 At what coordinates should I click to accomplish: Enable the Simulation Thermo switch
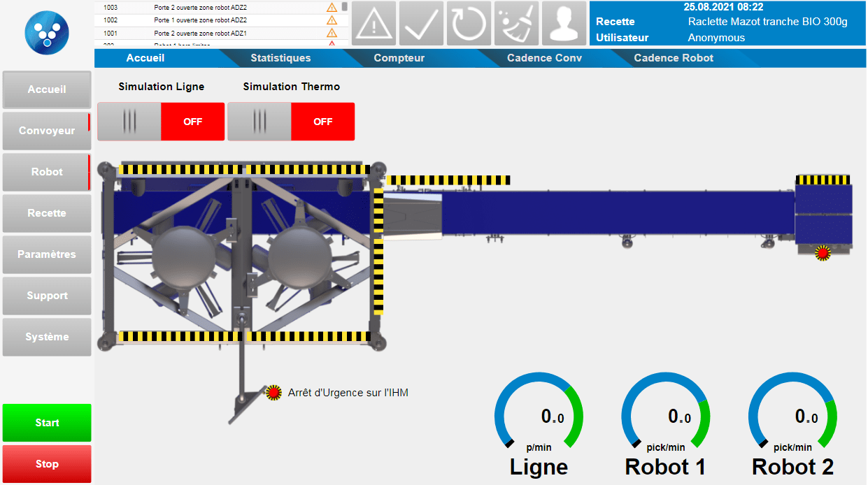(258, 121)
